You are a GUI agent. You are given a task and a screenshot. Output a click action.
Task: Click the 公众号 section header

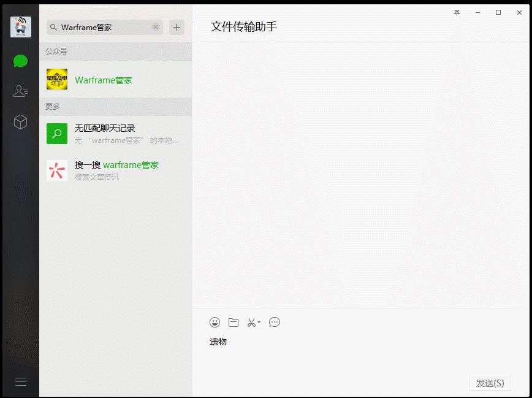pos(116,52)
